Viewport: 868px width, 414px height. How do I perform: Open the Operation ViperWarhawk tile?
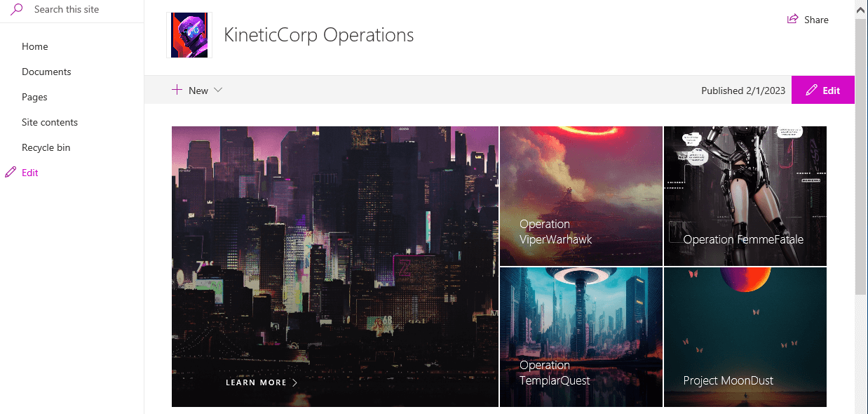(x=581, y=196)
